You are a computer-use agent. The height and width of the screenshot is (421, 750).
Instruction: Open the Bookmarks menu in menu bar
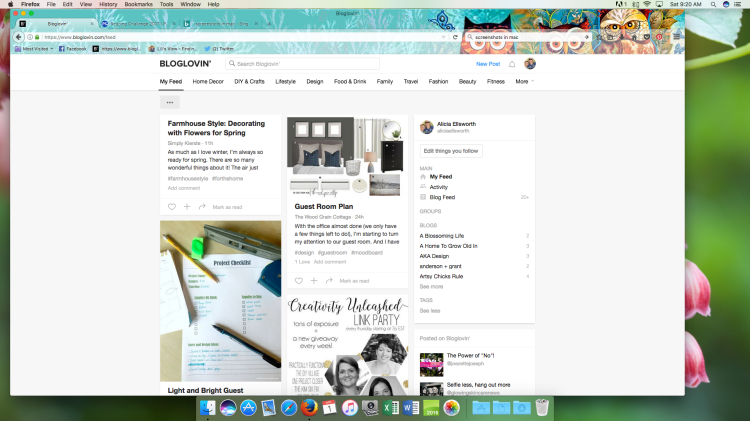(x=138, y=4)
